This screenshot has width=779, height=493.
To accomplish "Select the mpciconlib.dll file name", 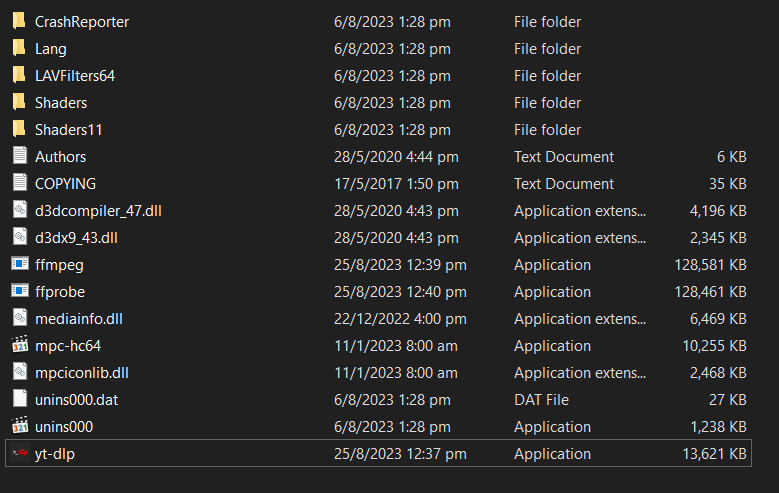I will [x=82, y=373].
